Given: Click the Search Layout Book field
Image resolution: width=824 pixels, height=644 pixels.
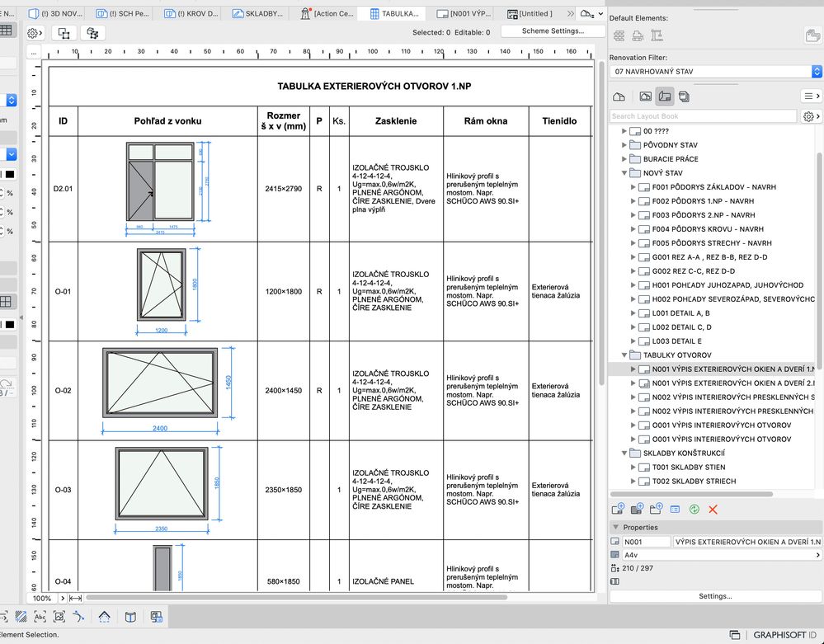Looking at the screenshot, I should point(704,116).
